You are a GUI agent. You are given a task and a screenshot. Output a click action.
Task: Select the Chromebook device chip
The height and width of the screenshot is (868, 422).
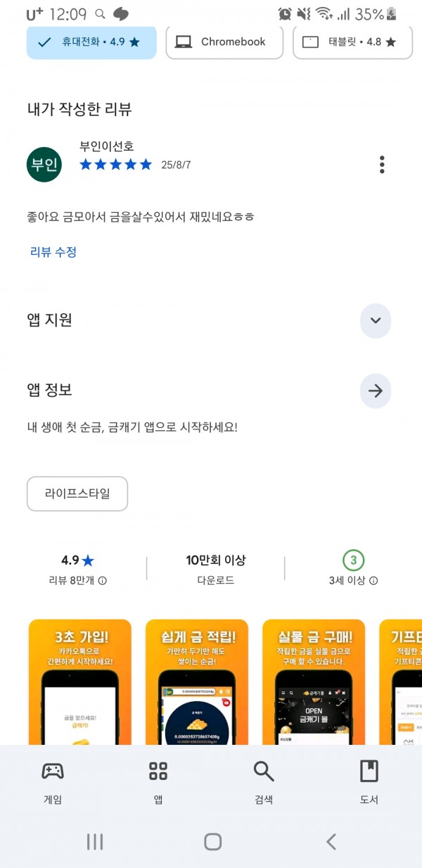pyautogui.click(x=224, y=42)
